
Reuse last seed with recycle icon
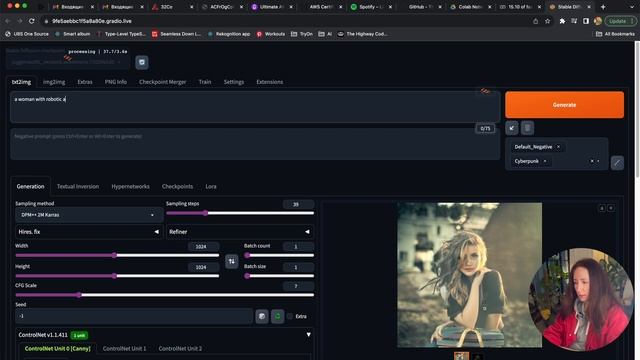(278, 316)
